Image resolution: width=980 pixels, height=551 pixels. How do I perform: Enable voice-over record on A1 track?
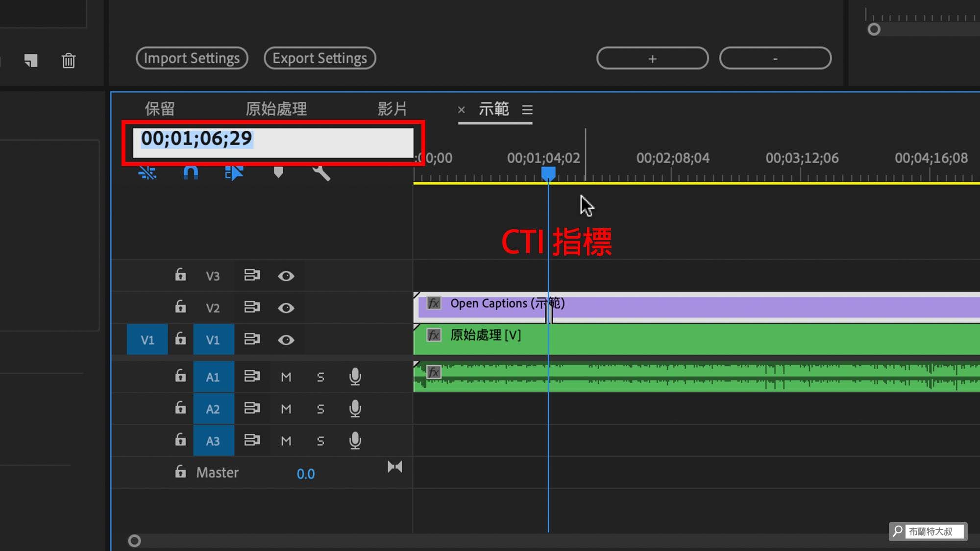[355, 377]
